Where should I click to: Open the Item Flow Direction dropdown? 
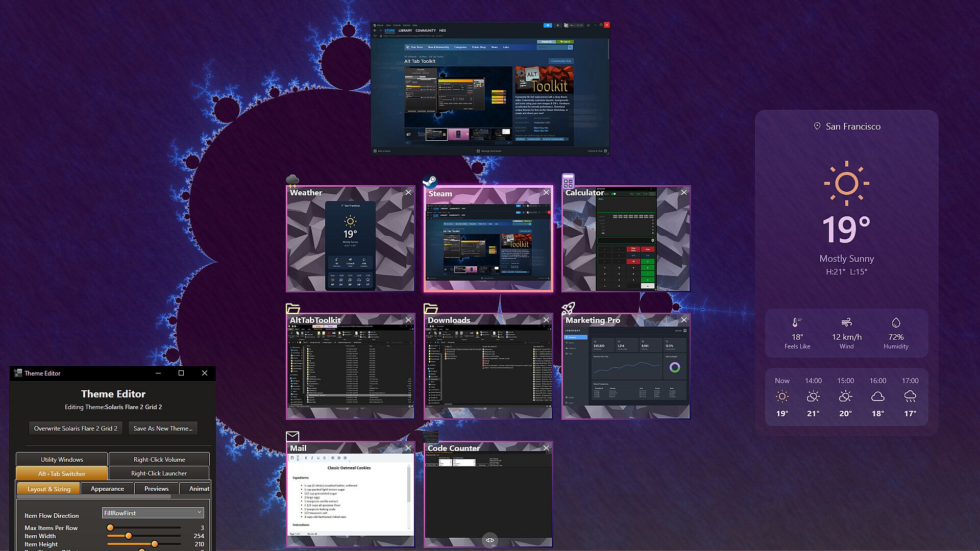[153, 513]
